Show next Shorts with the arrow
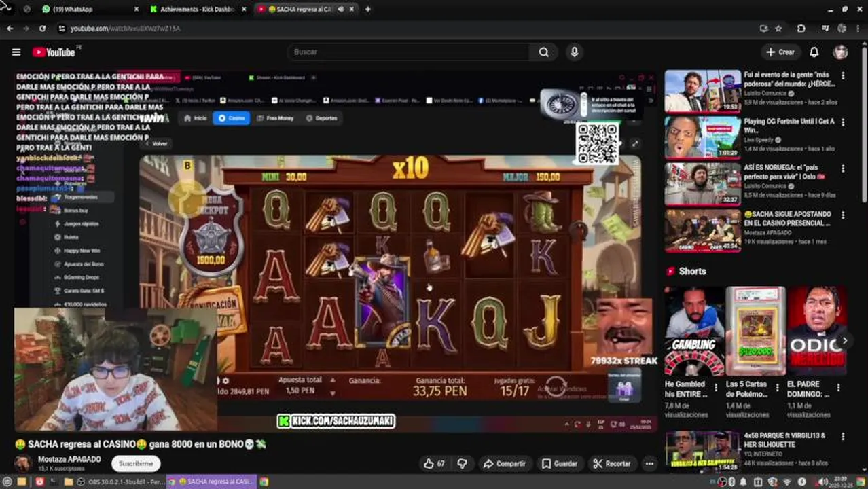This screenshot has height=489, width=868. (x=844, y=341)
